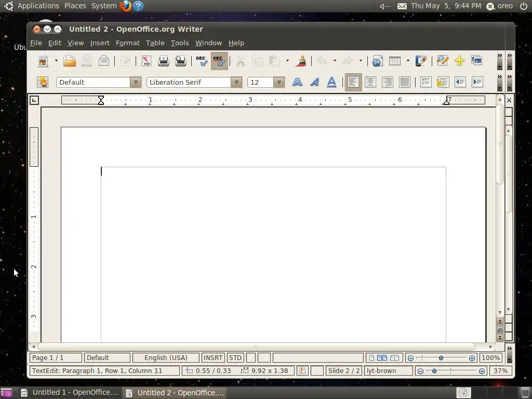The width and height of the screenshot is (532, 399).
Task: Click zoom out minus beside 37%
Action: (x=420, y=371)
